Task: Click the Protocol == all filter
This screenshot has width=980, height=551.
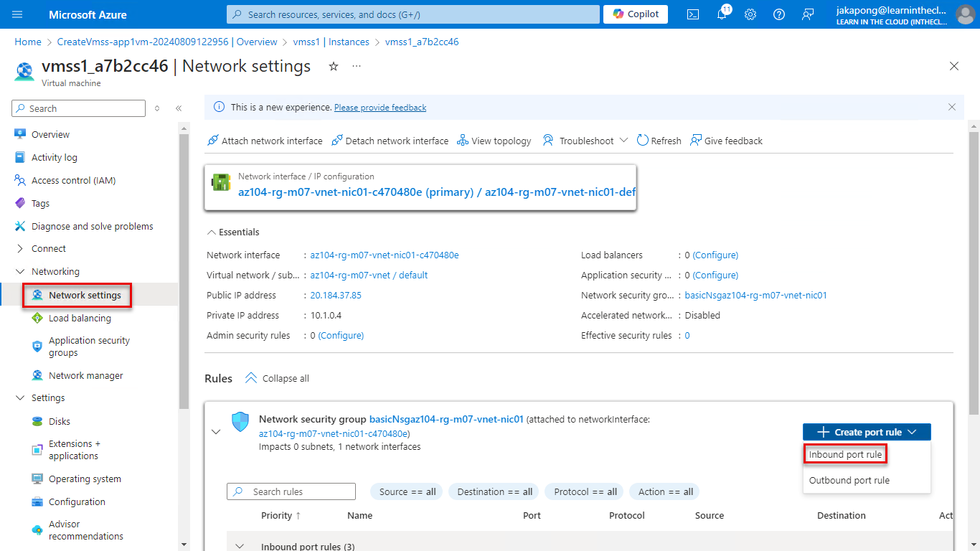Action: click(585, 491)
